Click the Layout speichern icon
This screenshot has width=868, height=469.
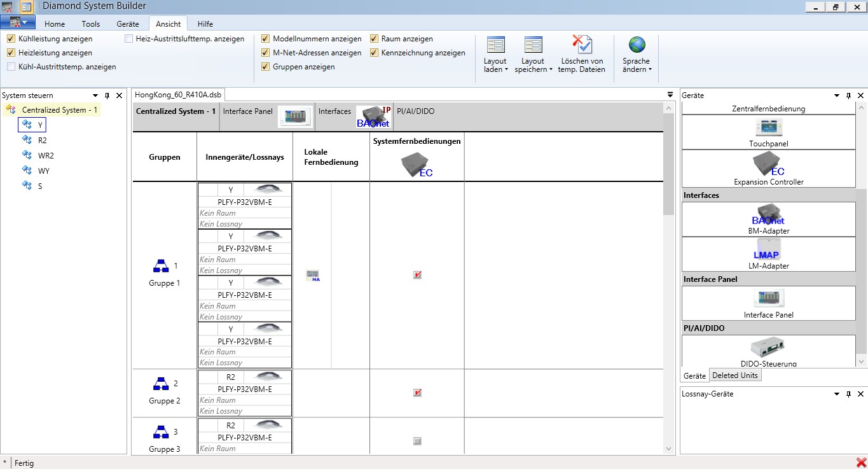pos(533,45)
